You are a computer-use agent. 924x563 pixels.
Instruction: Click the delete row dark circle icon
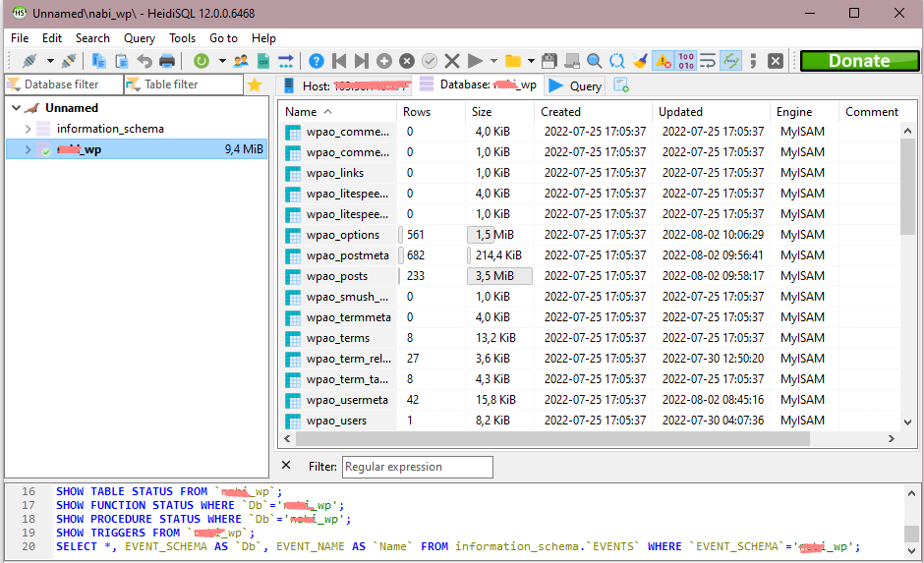[407, 61]
